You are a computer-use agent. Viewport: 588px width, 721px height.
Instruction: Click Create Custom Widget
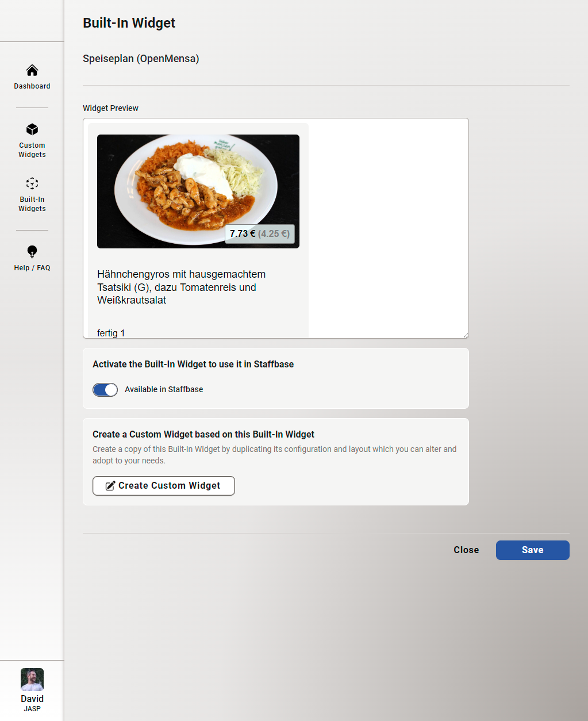click(x=163, y=485)
